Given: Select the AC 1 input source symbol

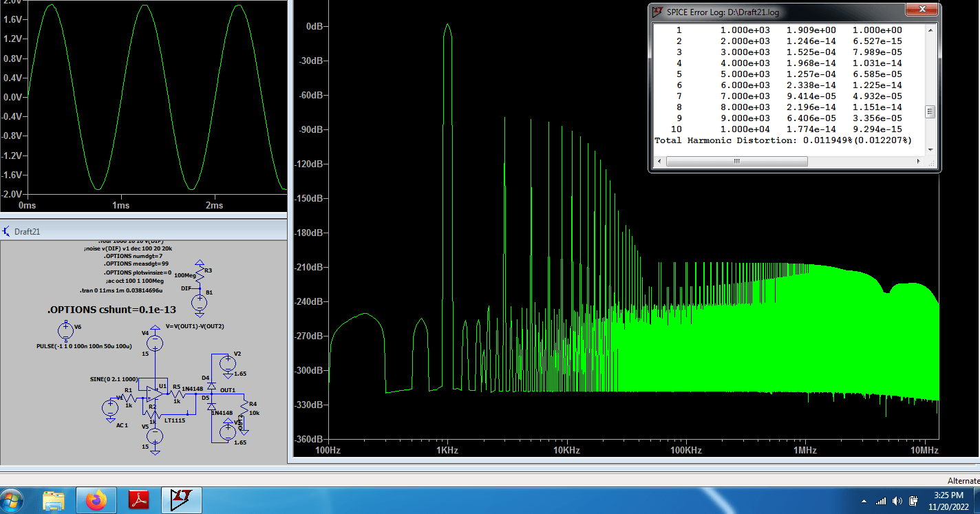Looking at the screenshot, I should coord(110,408).
